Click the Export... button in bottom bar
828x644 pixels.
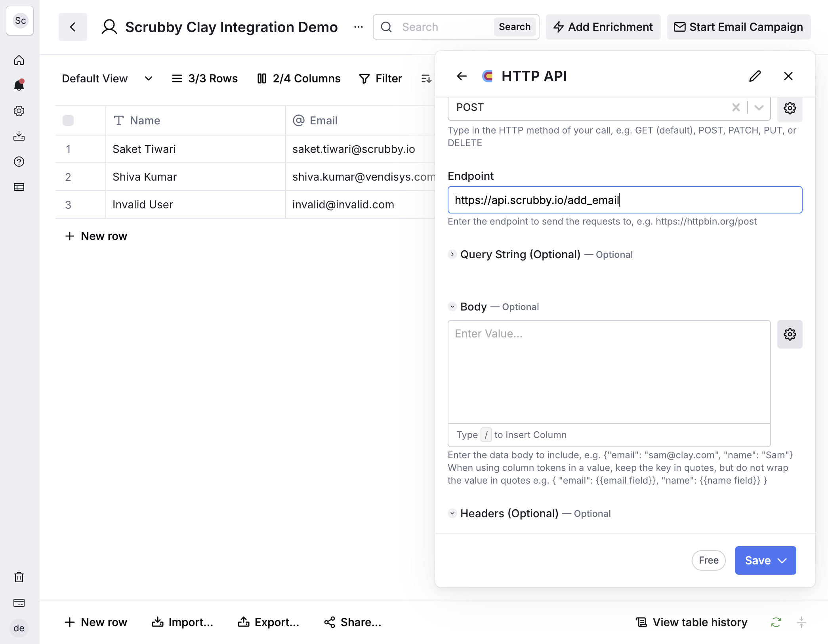pyautogui.click(x=268, y=622)
